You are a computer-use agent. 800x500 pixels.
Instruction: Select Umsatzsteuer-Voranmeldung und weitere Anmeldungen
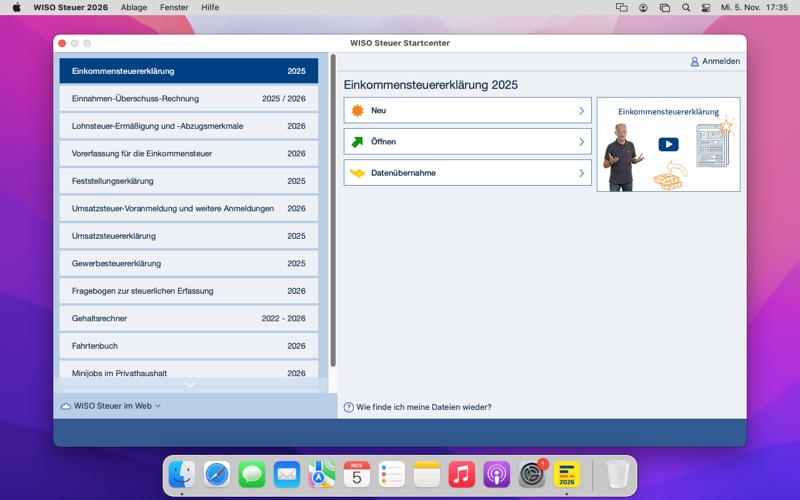pos(189,209)
